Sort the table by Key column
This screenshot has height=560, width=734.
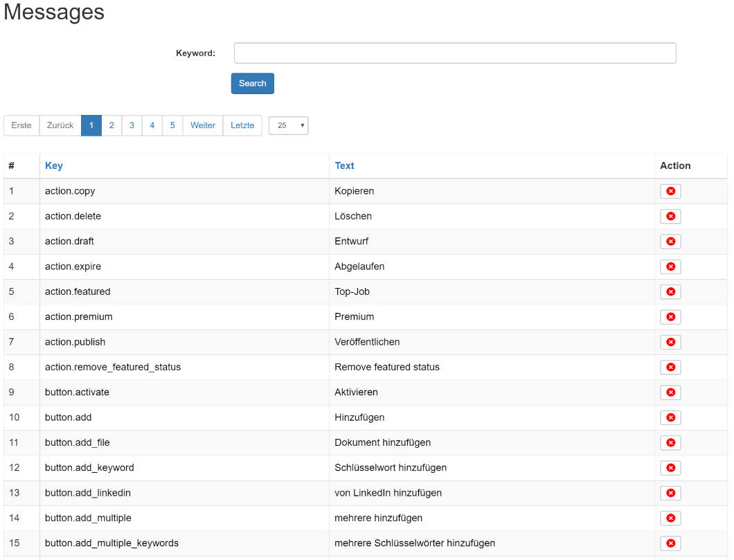54,165
